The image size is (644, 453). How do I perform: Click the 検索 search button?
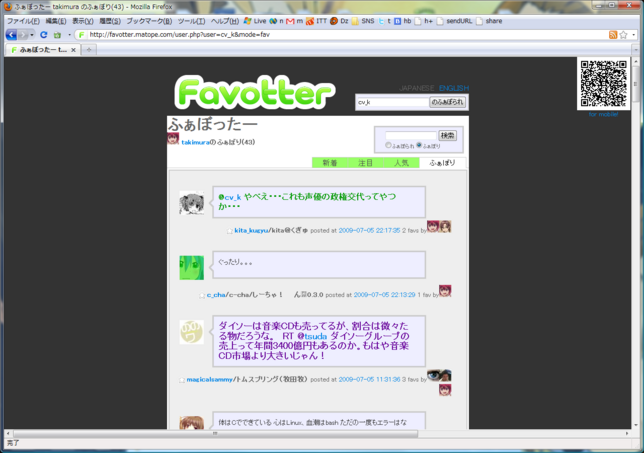(447, 136)
